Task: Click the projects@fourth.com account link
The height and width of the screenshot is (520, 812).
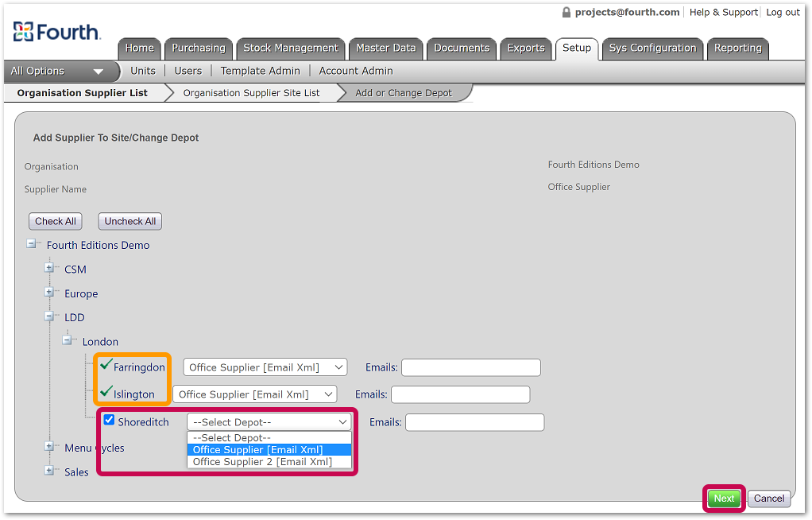Action: (x=627, y=12)
